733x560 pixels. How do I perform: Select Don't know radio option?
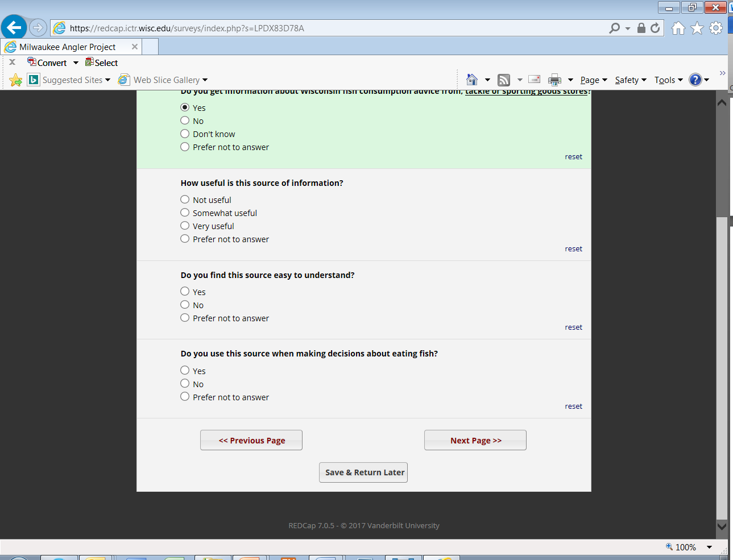[185, 134]
